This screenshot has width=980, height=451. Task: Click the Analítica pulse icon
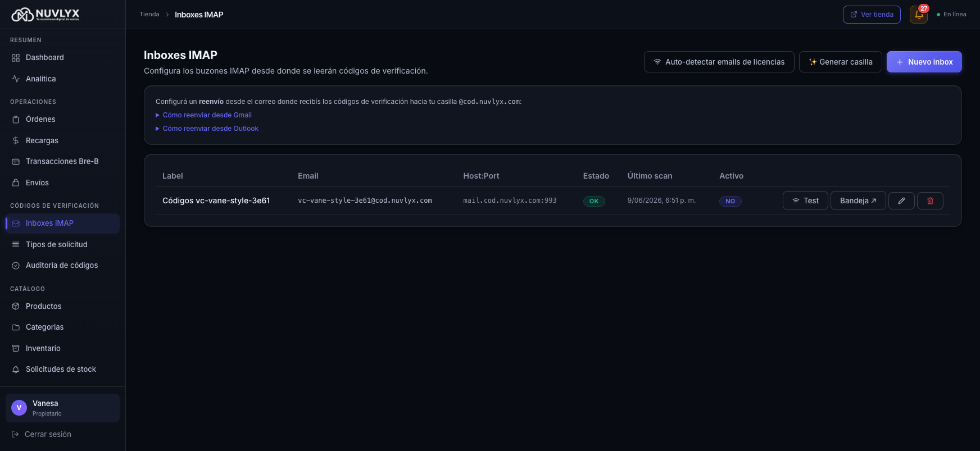[x=16, y=79]
